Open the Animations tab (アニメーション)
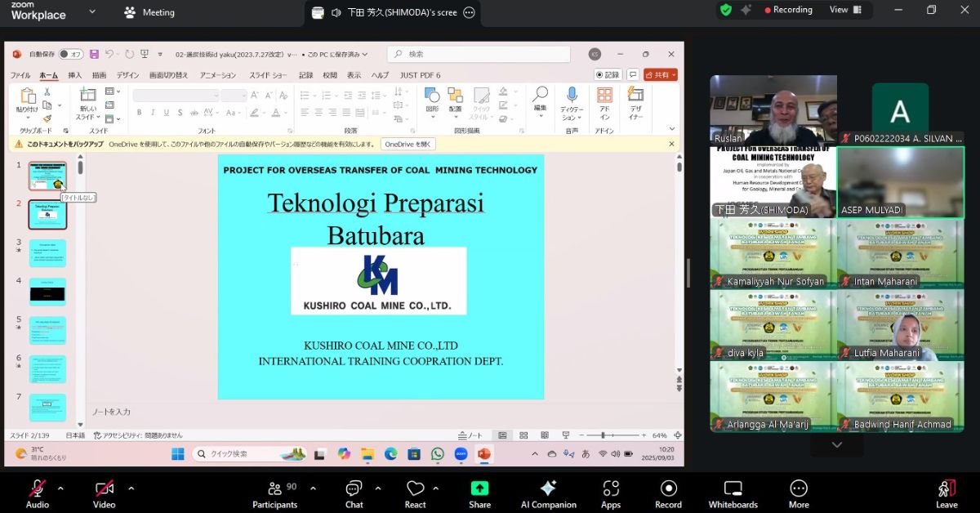Viewport: 980px width, 513px height. (x=217, y=75)
